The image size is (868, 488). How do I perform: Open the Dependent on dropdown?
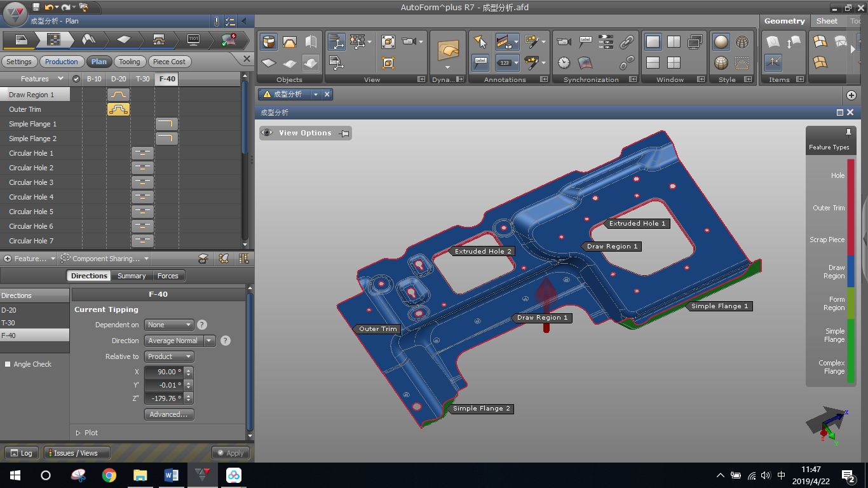[169, 325]
